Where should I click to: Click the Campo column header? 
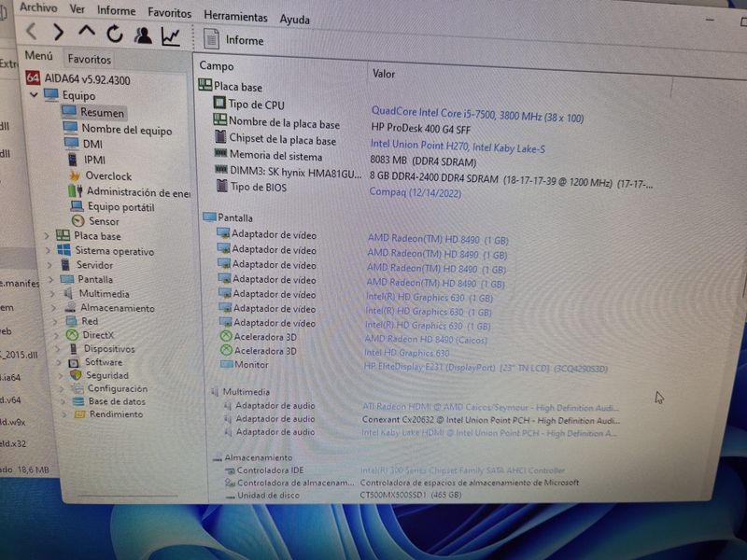pyautogui.click(x=217, y=65)
